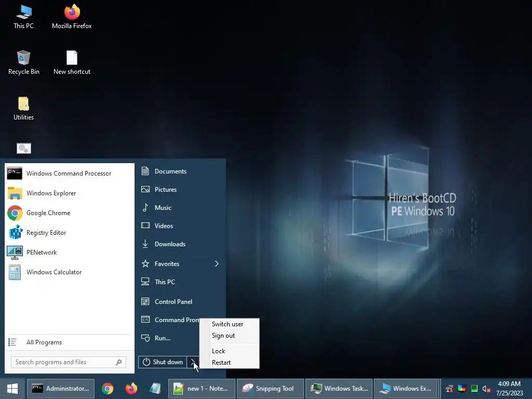Choose Restart from power menu
Image resolution: width=532 pixels, height=399 pixels.
click(229, 362)
